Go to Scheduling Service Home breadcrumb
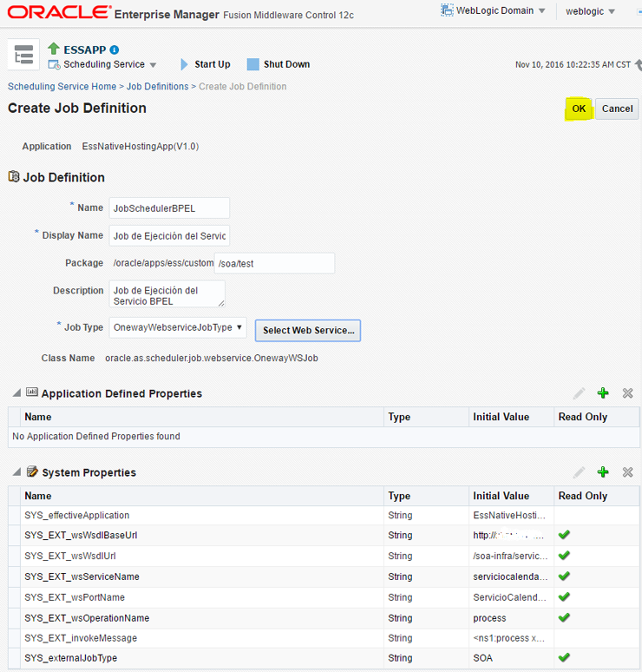Image resolution: width=642 pixels, height=672 pixels. coord(62,87)
